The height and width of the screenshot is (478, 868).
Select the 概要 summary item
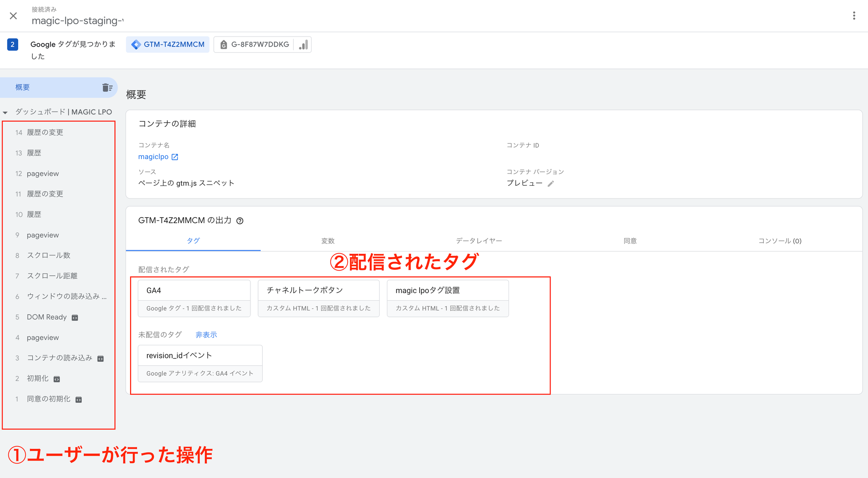22,87
